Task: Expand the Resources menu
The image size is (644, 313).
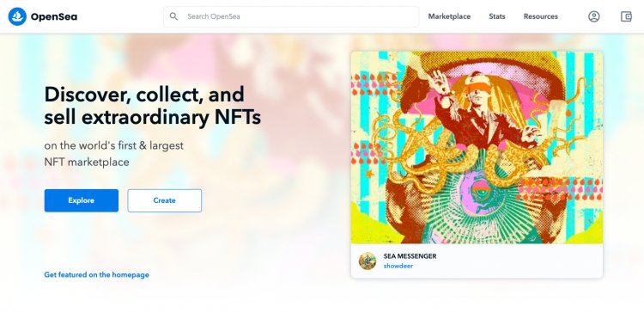Action: point(540,16)
